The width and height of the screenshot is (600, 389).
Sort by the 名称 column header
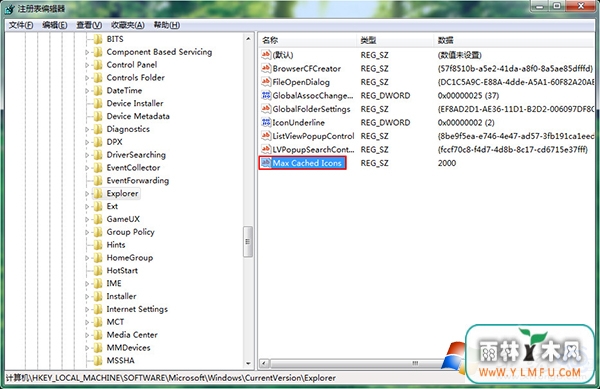click(308, 40)
